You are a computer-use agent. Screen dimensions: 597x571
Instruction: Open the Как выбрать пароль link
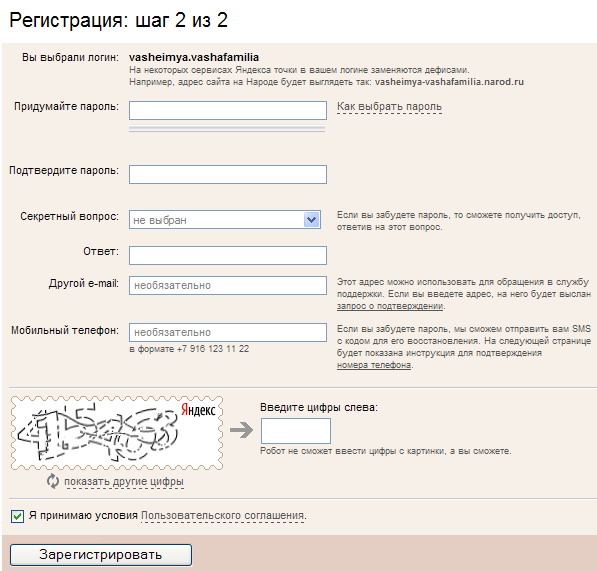click(x=389, y=107)
